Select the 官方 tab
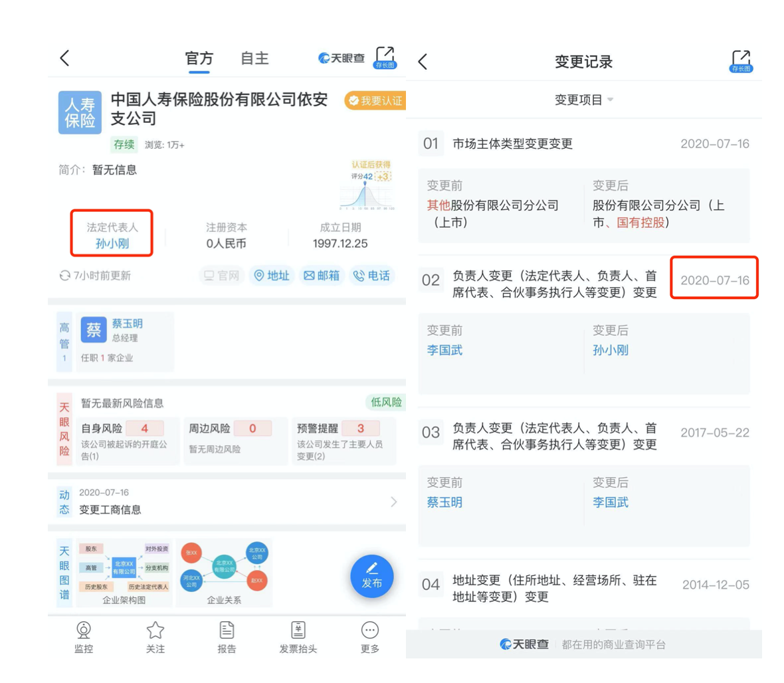784x683 pixels. coord(199,58)
